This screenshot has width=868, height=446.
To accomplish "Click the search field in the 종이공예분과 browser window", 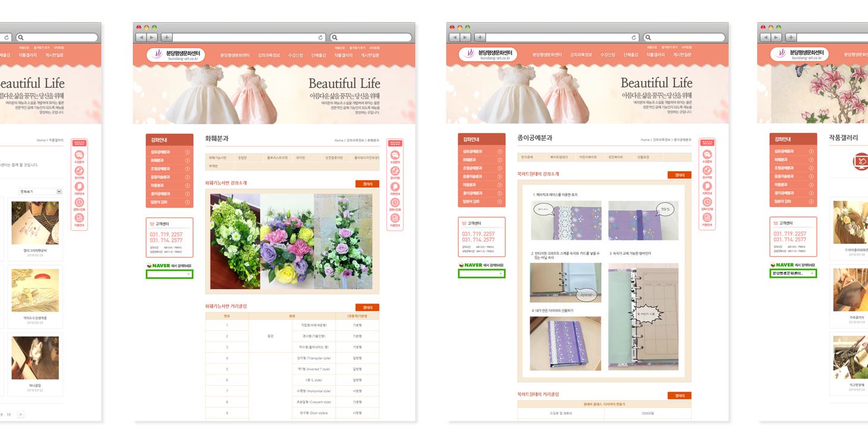I will click(x=685, y=38).
